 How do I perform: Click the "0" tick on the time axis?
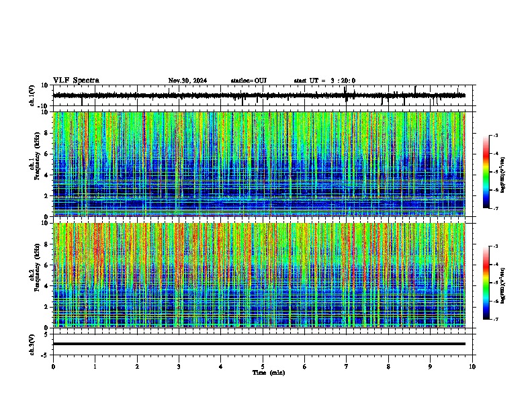pyautogui.click(x=53, y=367)
